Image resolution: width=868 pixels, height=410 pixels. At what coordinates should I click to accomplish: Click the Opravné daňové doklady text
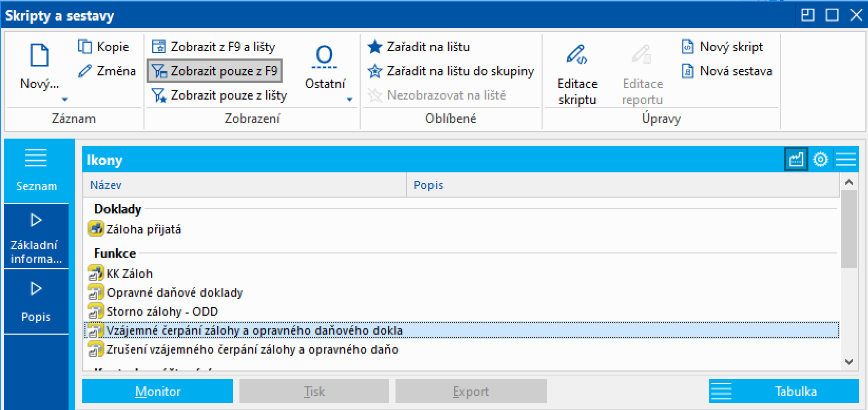(175, 292)
